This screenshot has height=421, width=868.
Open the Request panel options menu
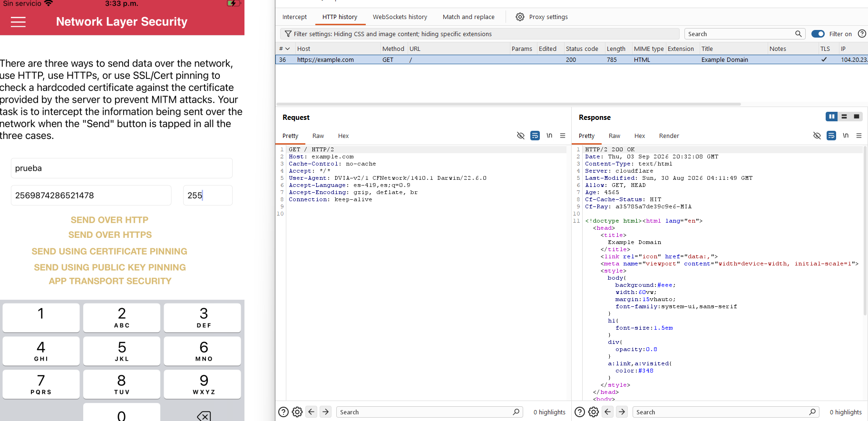[x=563, y=136]
